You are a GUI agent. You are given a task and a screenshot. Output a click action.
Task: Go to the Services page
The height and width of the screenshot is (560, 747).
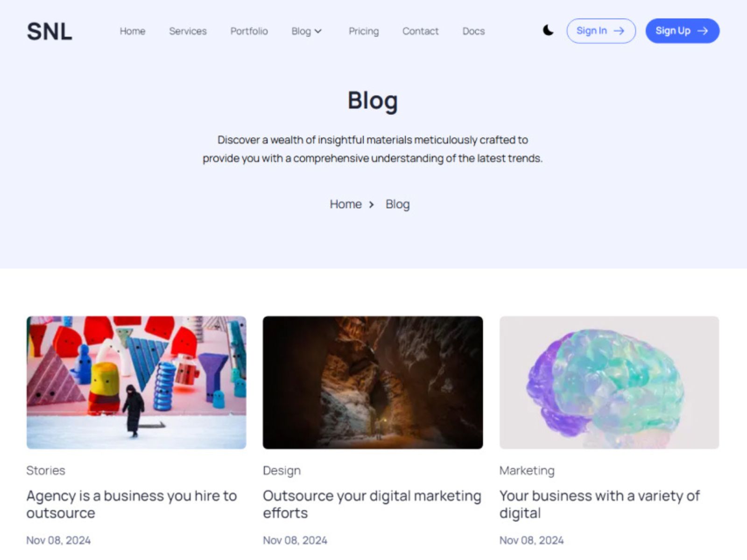point(188,31)
